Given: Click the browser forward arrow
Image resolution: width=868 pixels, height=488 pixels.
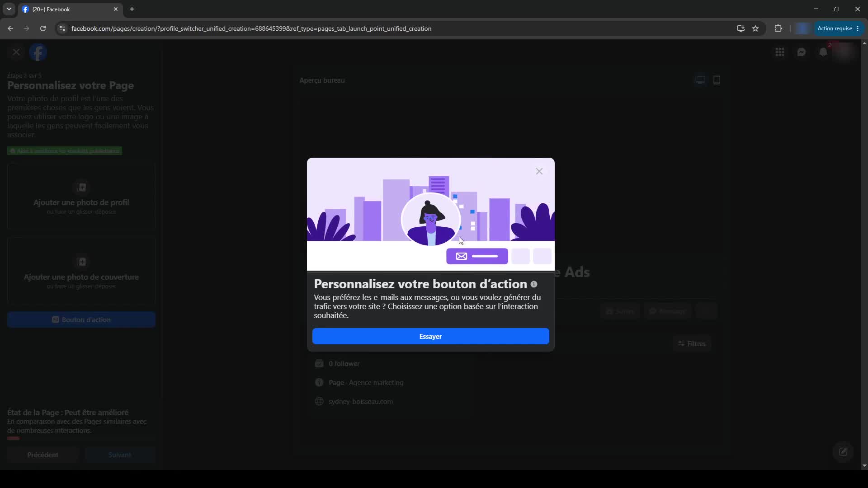Looking at the screenshot, I should click(x=27, y=28).
